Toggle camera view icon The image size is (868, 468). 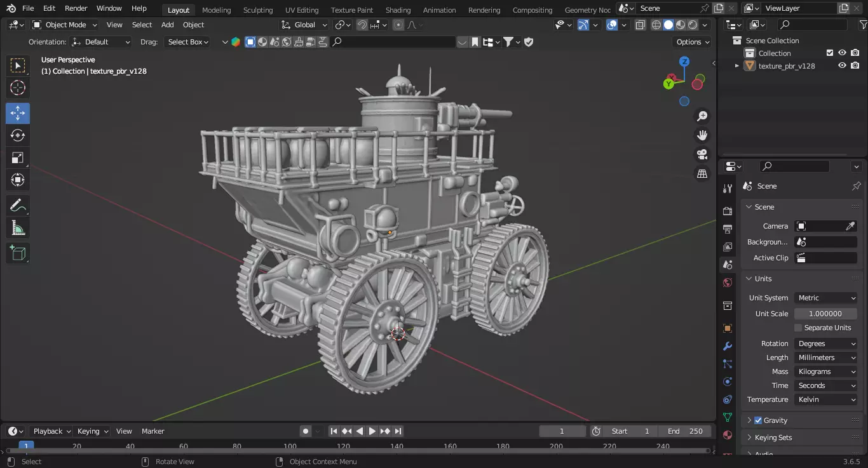702,154
